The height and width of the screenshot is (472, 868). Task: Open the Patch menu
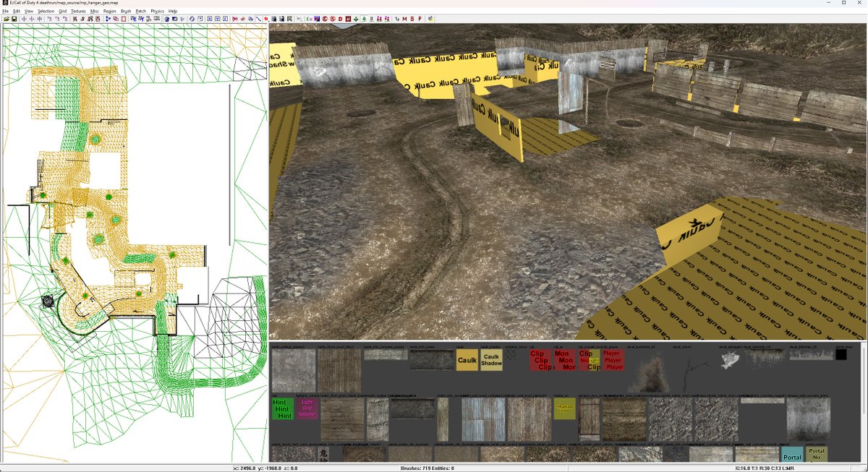pyautogui.click(x=141, y=12)
